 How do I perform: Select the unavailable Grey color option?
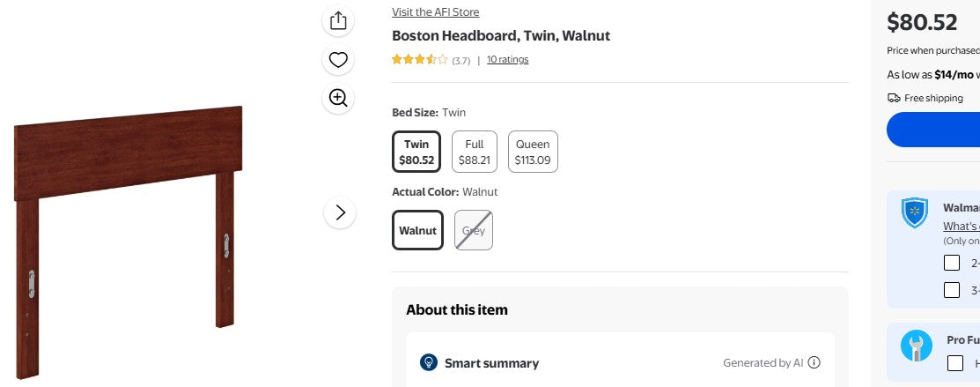pyautogui.click(x=474, y=230)
